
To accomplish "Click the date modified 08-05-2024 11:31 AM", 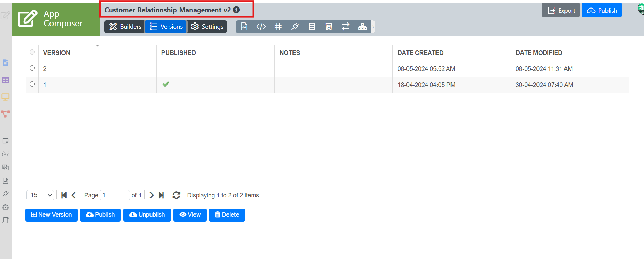I will (544, 69).
